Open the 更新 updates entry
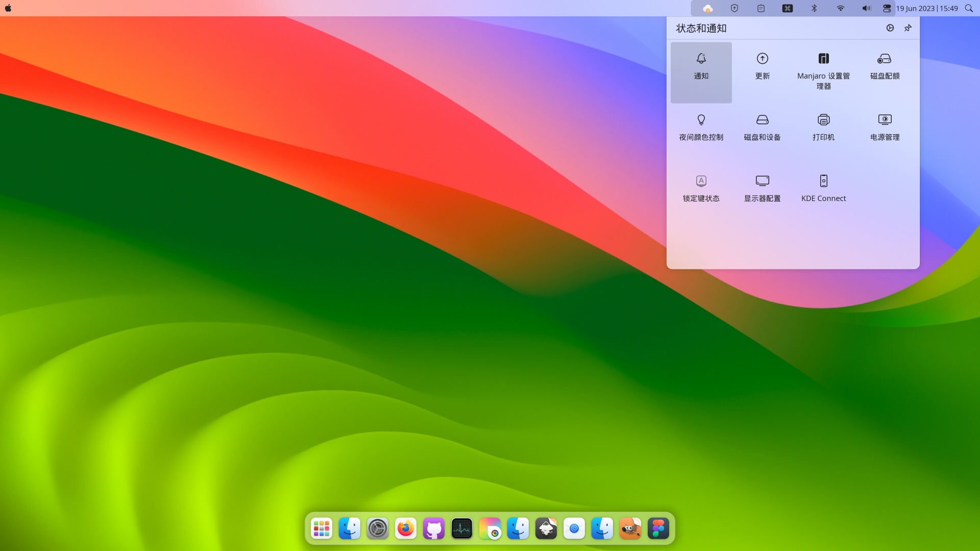The width and height of the screenshot is (980, 551). (x=762, y=72)
